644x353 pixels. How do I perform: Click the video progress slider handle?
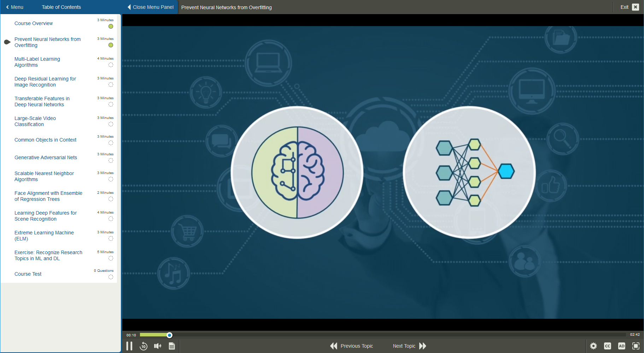tap(170, 335)
